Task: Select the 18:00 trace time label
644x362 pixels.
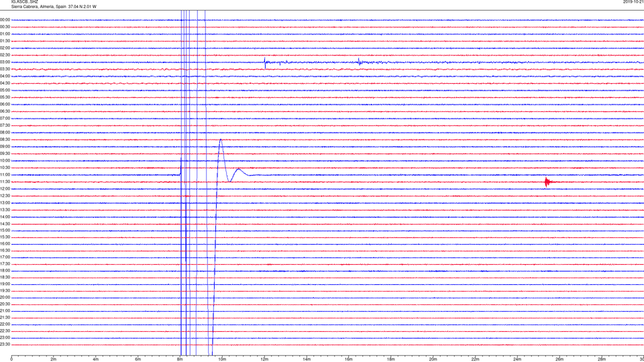Action: [5, 270]
